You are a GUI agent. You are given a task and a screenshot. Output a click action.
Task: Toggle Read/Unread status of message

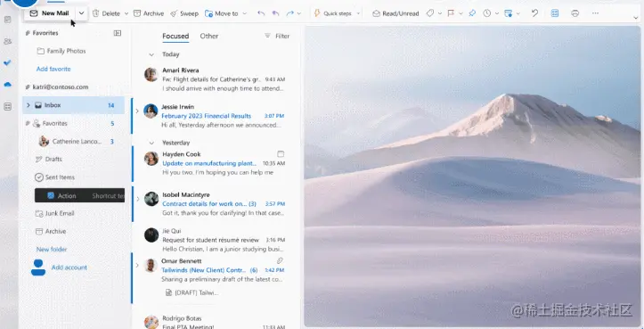click(395, 13)
